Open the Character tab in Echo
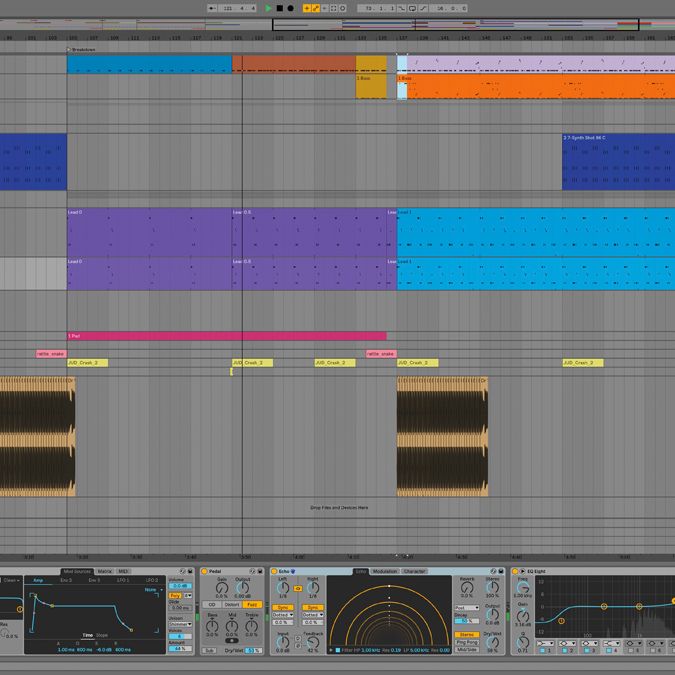 415,571
